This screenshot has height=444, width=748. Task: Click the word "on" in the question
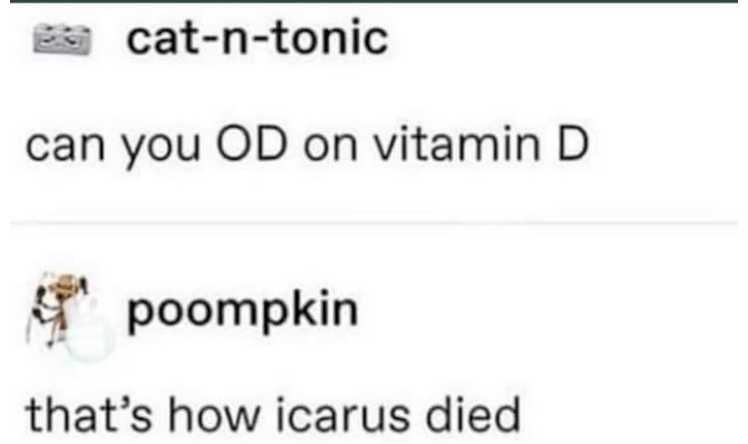(x=330, y=148)
